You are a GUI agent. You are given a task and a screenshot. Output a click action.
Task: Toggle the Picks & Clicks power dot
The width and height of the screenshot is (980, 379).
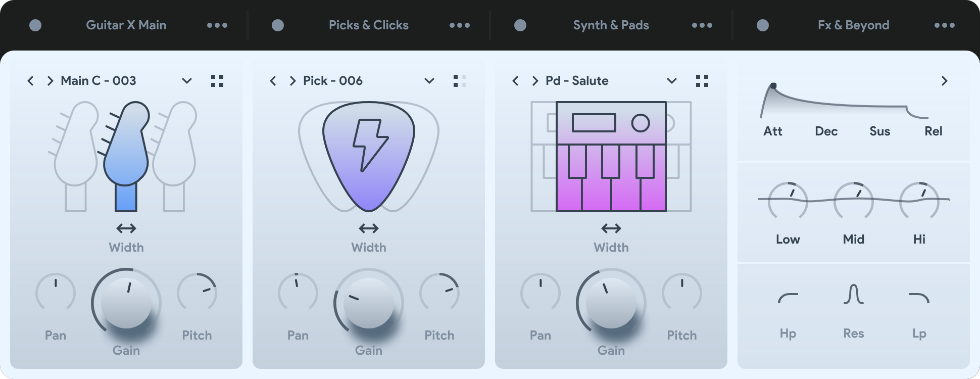click(x=278, y=25)
